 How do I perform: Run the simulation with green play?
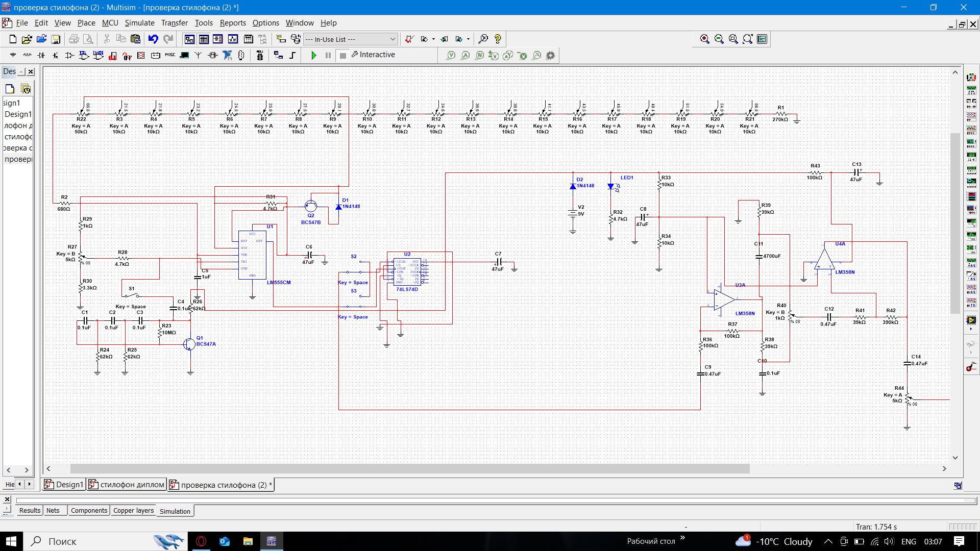click(x=314, y=55)
